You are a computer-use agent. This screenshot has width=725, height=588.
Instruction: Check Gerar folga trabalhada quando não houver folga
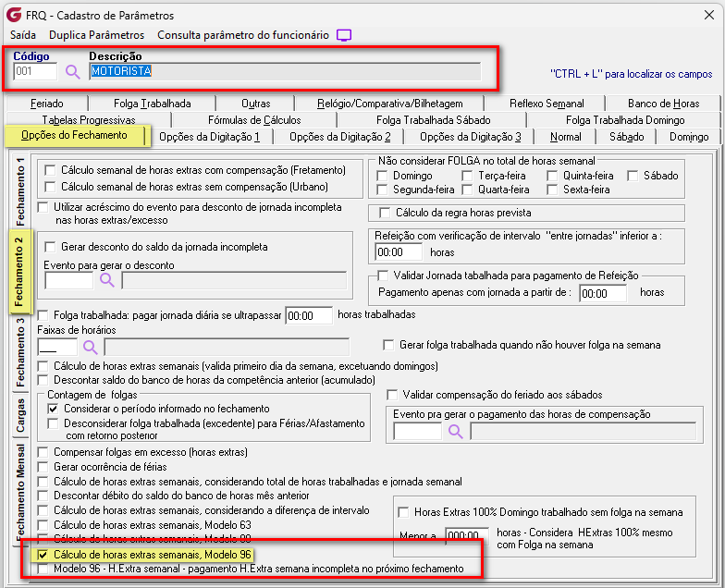pos(388,345)
